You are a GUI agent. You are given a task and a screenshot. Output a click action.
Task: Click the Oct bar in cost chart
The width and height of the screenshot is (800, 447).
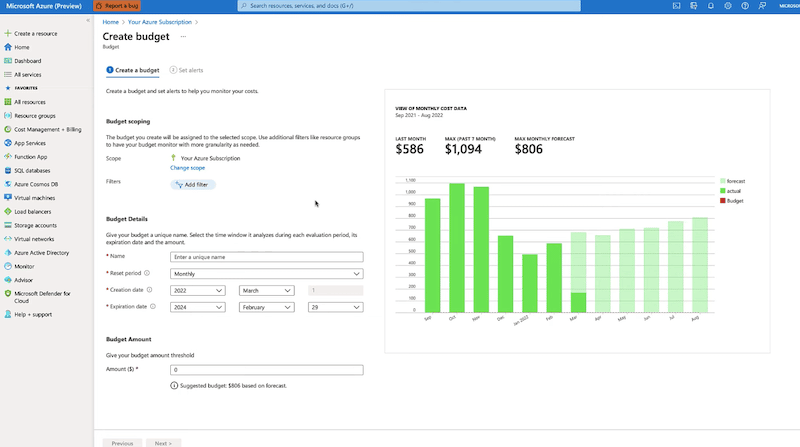point(457,248)
